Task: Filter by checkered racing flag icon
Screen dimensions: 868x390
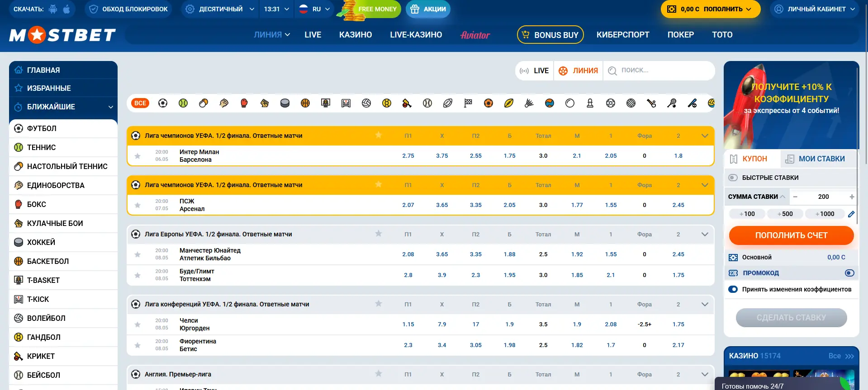Action: (468, 103)
